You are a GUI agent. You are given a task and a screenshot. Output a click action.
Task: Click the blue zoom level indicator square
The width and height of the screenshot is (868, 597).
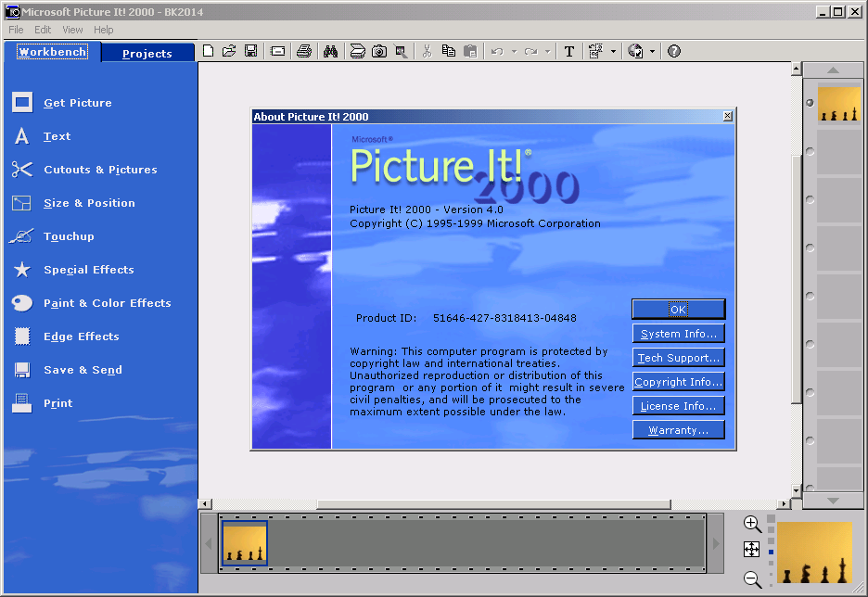tap(772, 552)
